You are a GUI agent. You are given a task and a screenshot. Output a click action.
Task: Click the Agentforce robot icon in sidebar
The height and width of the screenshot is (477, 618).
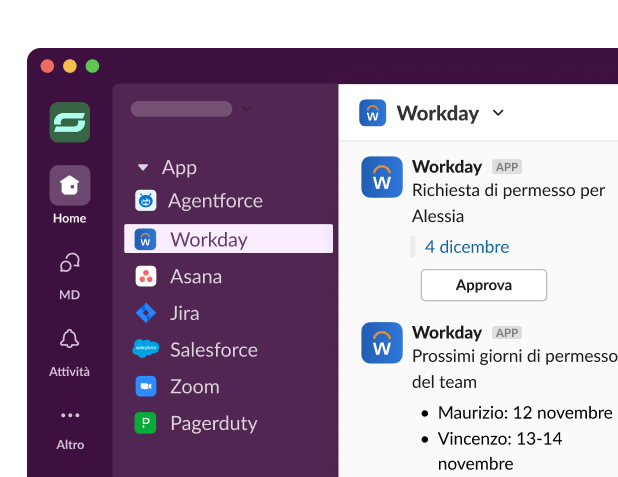tap(146, 201)
